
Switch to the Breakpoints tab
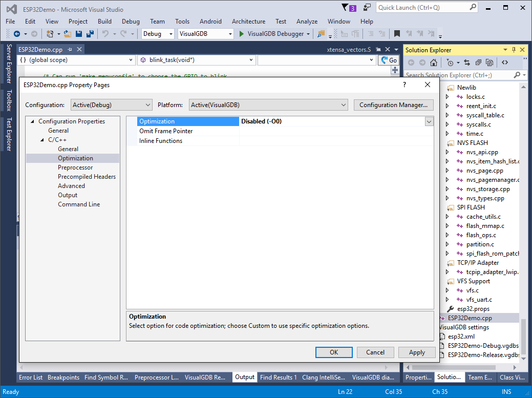tap(63, 378)
